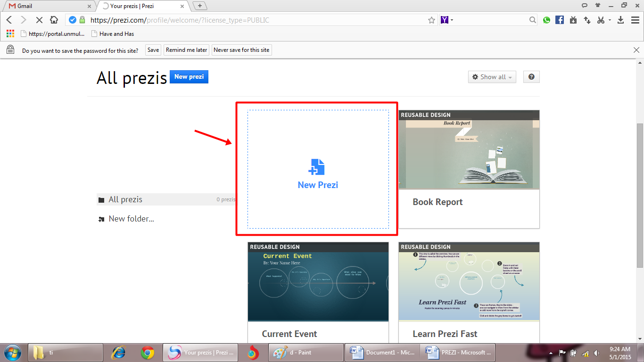Open the Windows Start menu

coord(13,352)
